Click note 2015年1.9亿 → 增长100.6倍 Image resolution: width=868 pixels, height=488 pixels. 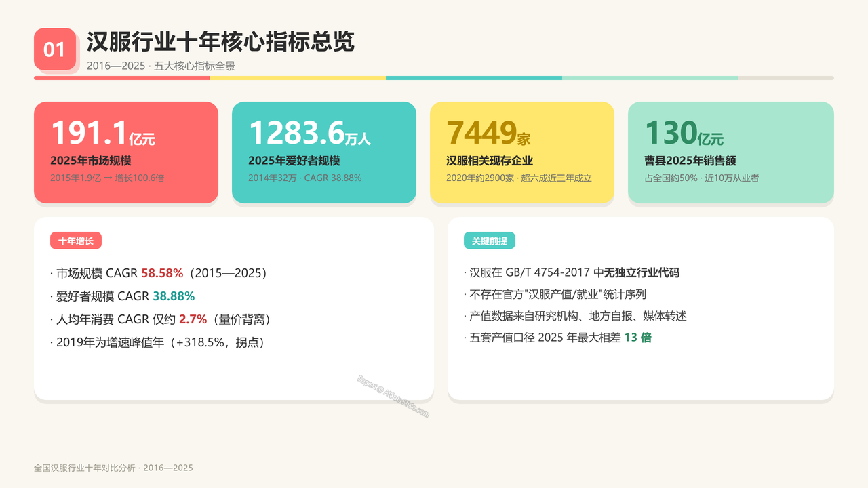[x=107, y=178]
